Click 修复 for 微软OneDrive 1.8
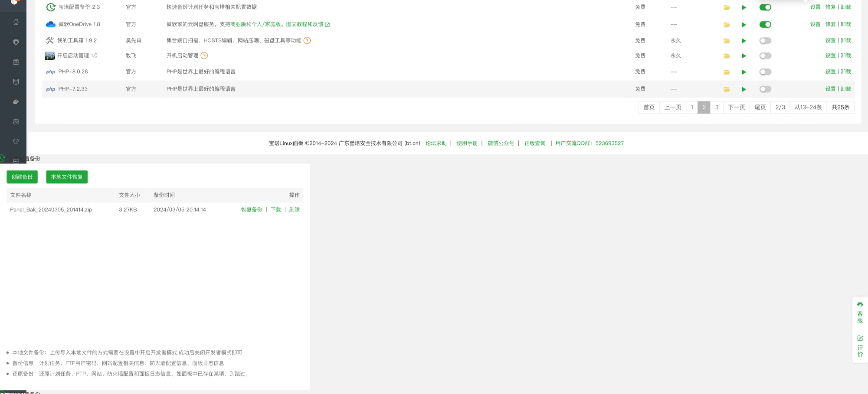The height and width of the screenshot is (394, 868). pos(830,25)
